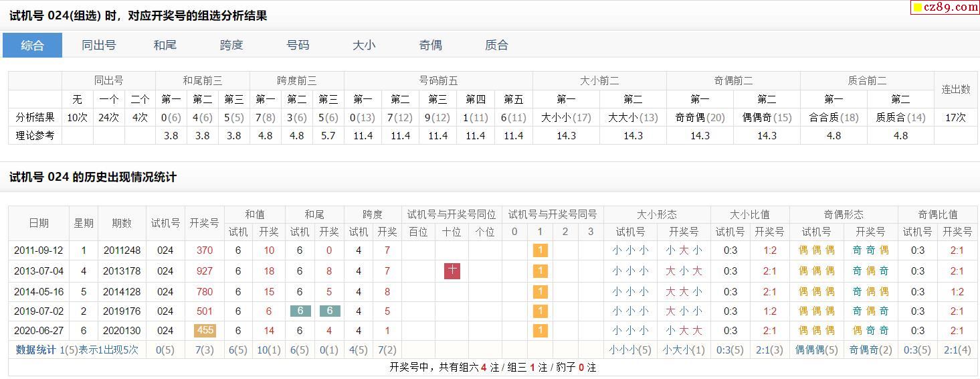This screenshot has width=980, height=379.
Task: Click the cz89.com site logo
Action: coord(945,7)
